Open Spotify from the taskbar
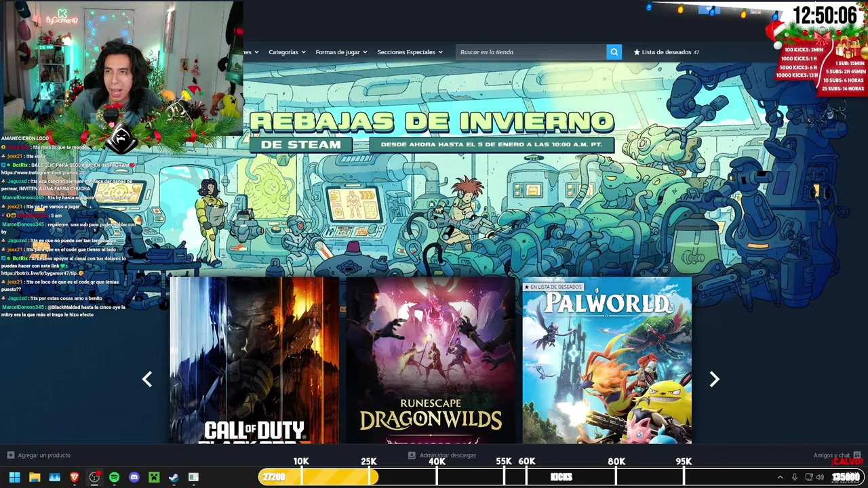This screenshot has width=868, height=488. (114, 477)
